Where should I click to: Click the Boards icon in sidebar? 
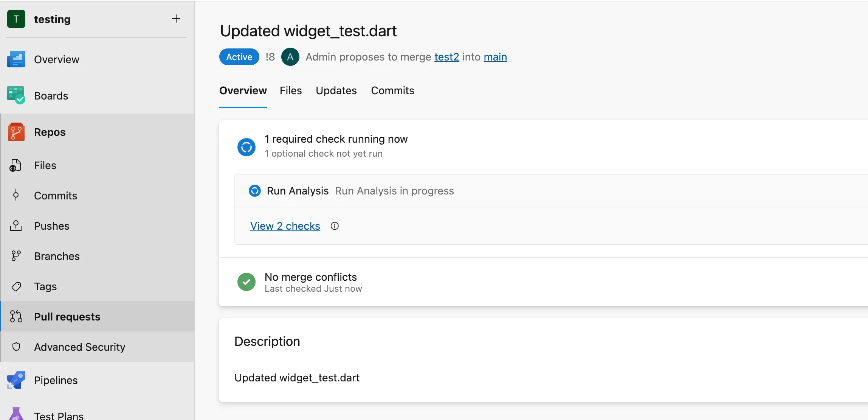16,95
